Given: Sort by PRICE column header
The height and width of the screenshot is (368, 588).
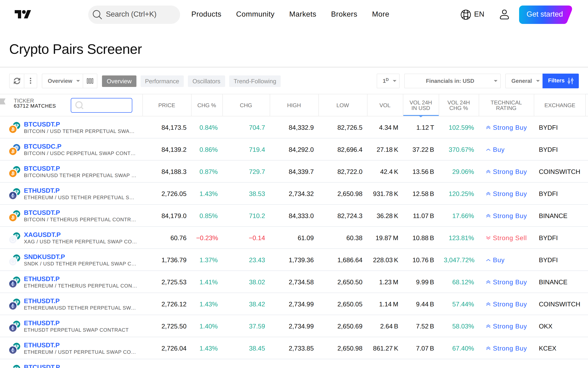Looking at the screenshot, I should (167, 105).
